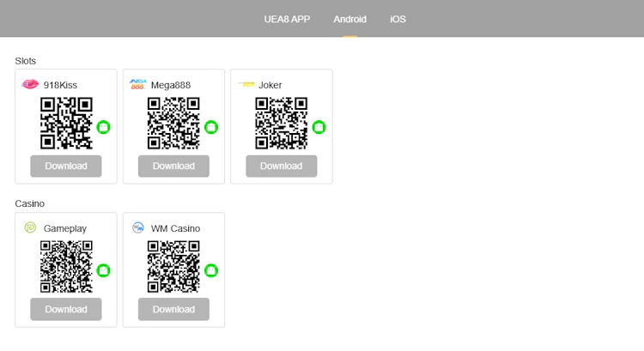Click the WM Casino title text
Image resolution: width=644 pixels, height=351 pixels.
pos(175,228)
